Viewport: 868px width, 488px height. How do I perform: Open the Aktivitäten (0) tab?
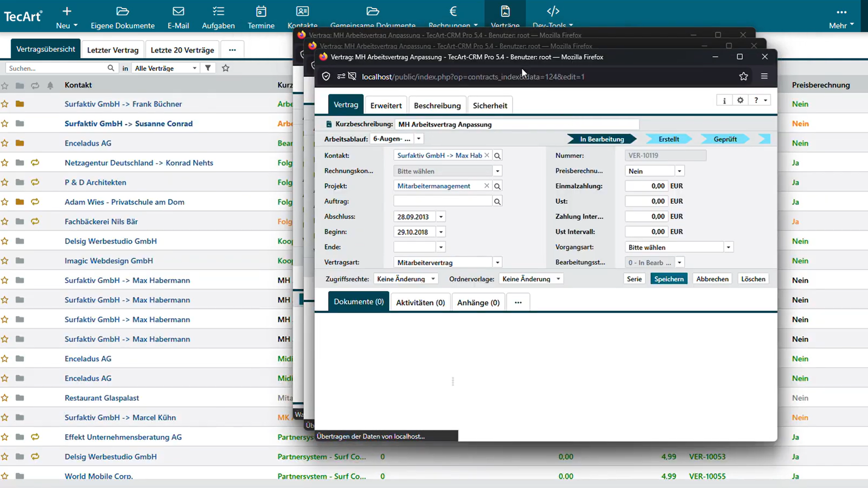pos(420,303)
